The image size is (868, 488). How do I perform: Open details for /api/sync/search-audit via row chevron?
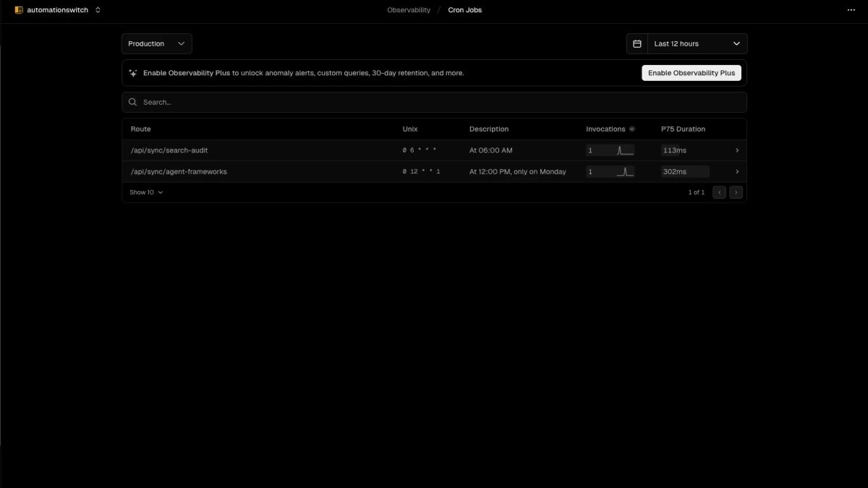coord(737,150)
